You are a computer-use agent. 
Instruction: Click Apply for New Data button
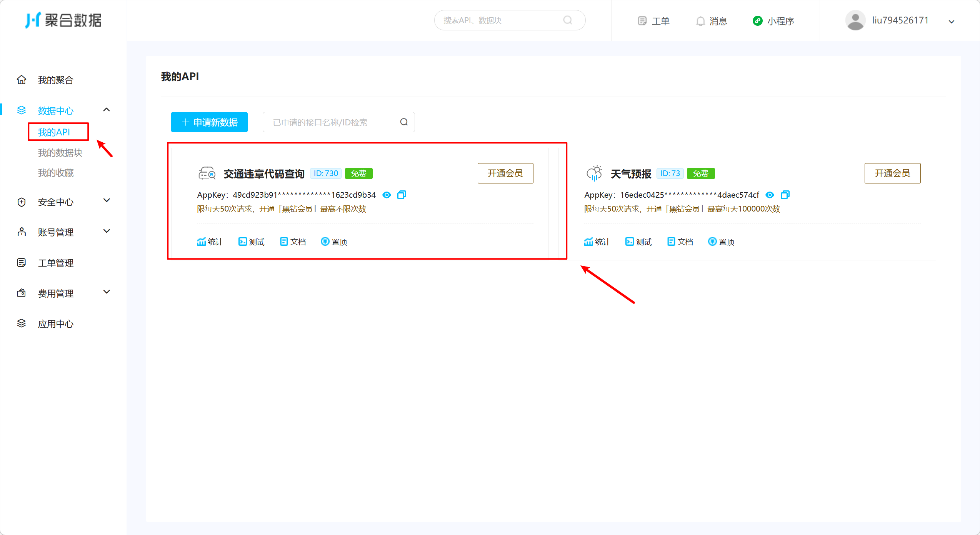point(209,122)
